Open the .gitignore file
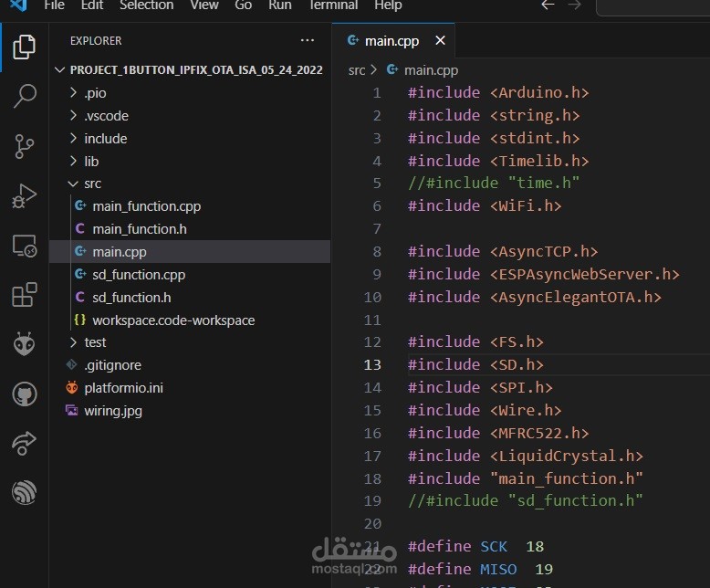 (x=189, y=365)
